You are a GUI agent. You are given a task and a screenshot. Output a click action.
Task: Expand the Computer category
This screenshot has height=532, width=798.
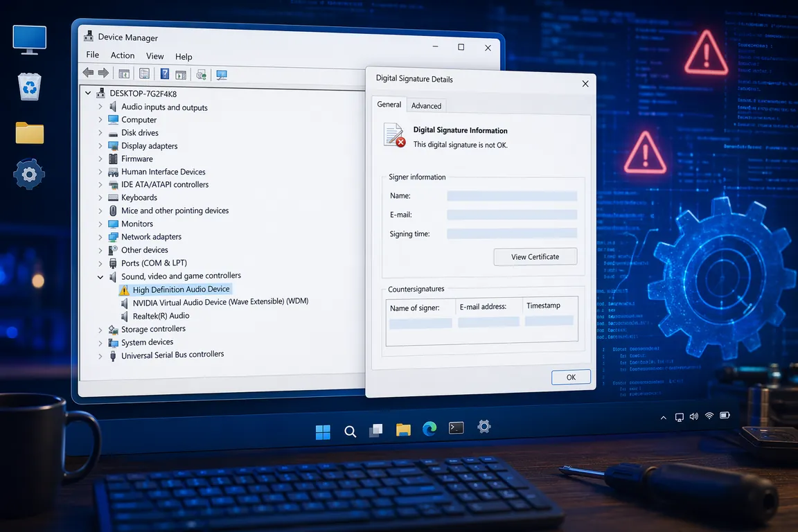[x=100, y=120]
